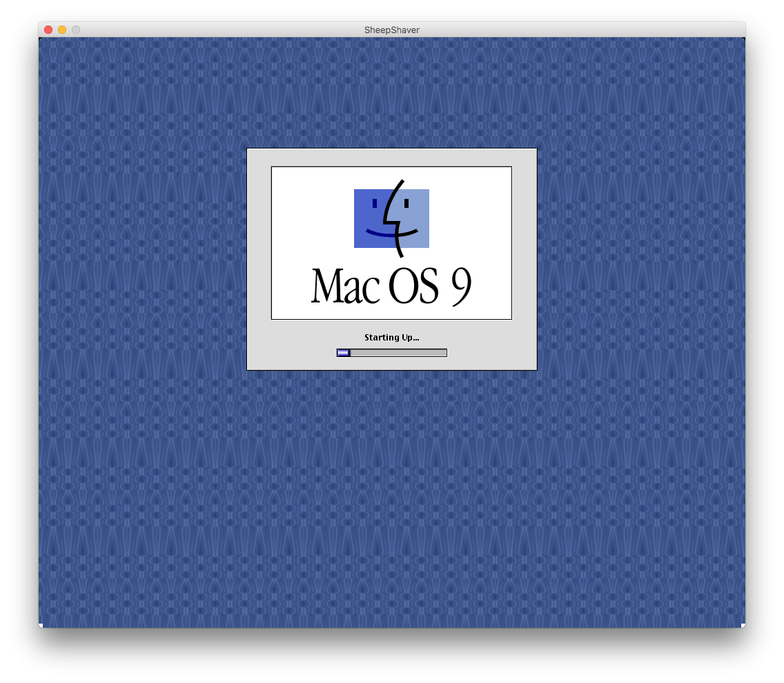The width and height of the screenshot is (784, 683).
Task: Click the left eye on Finder face
Action: (x=374, y=203)
